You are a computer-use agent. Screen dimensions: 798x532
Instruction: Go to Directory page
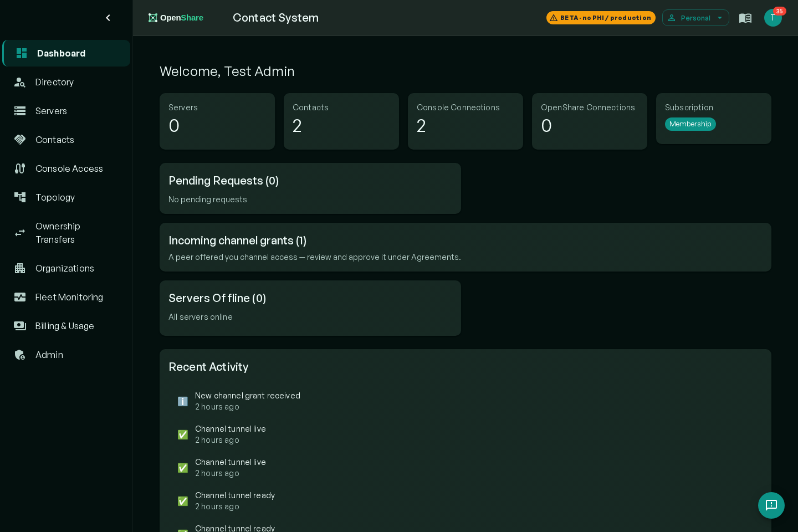pos(66,82)
